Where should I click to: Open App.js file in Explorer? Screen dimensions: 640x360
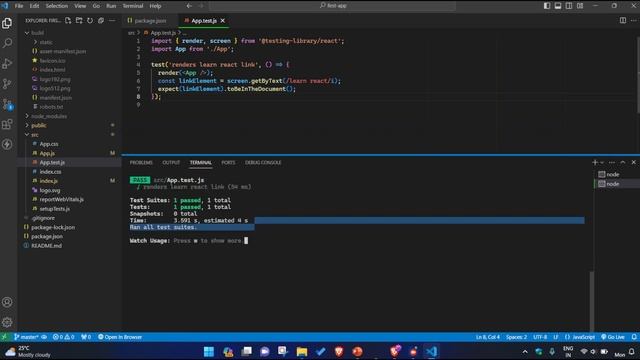[47, 153]
